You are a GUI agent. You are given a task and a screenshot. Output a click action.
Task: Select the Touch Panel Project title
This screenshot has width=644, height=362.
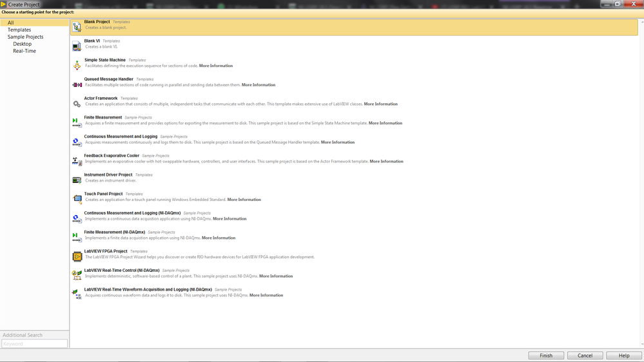click(x=104, y=194)
